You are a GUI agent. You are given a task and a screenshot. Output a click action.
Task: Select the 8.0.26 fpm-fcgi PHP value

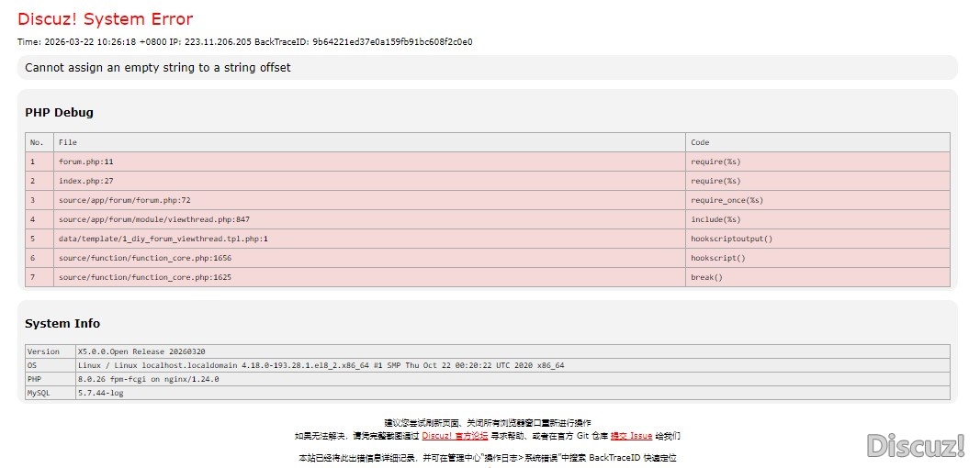[513, 379]
